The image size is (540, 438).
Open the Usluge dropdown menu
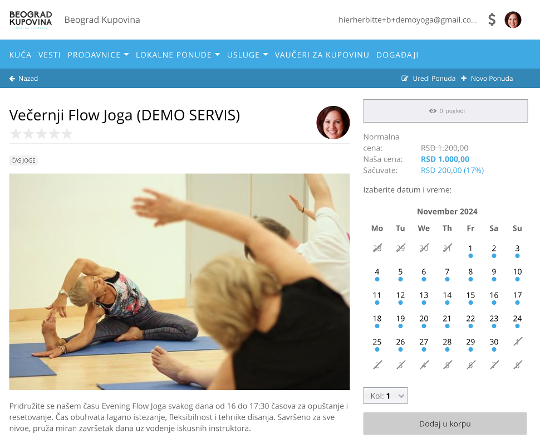tap(248, 55)
